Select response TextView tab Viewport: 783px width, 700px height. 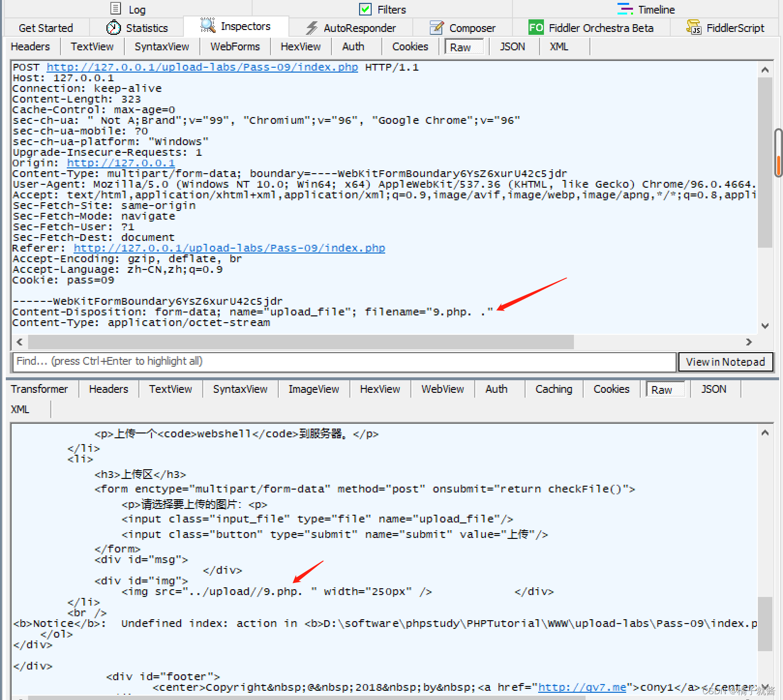(x=170, y=389)
